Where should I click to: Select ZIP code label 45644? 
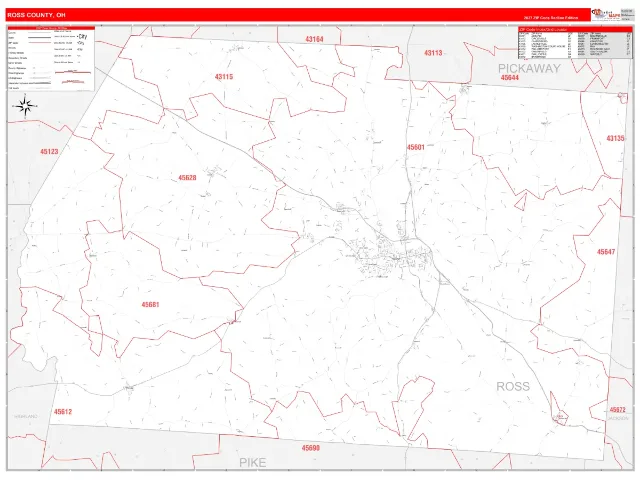[509, 78]
